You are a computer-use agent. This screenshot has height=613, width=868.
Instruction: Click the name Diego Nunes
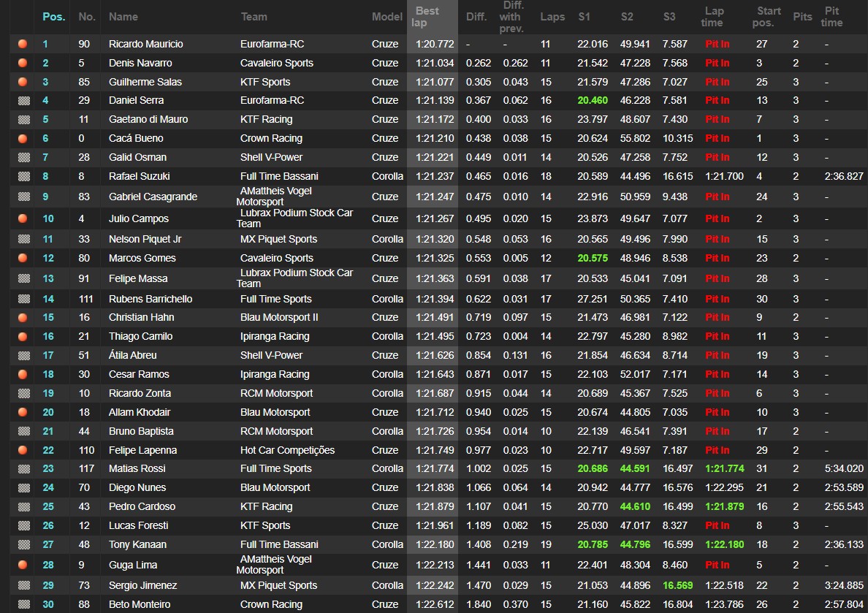[137, 487]
